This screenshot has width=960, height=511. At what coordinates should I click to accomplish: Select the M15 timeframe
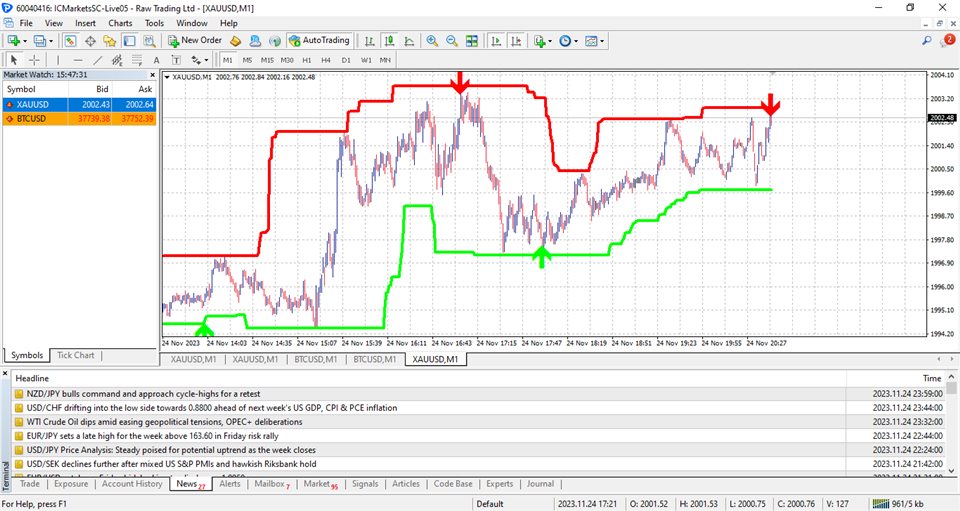(267, 60)
